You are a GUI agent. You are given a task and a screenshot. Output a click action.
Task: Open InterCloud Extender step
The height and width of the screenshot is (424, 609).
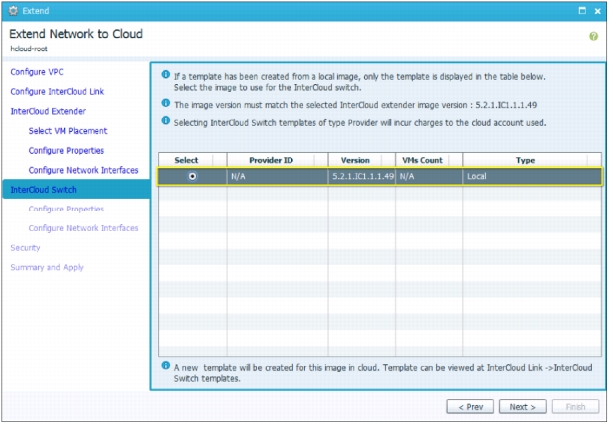(x=48, y=111)
